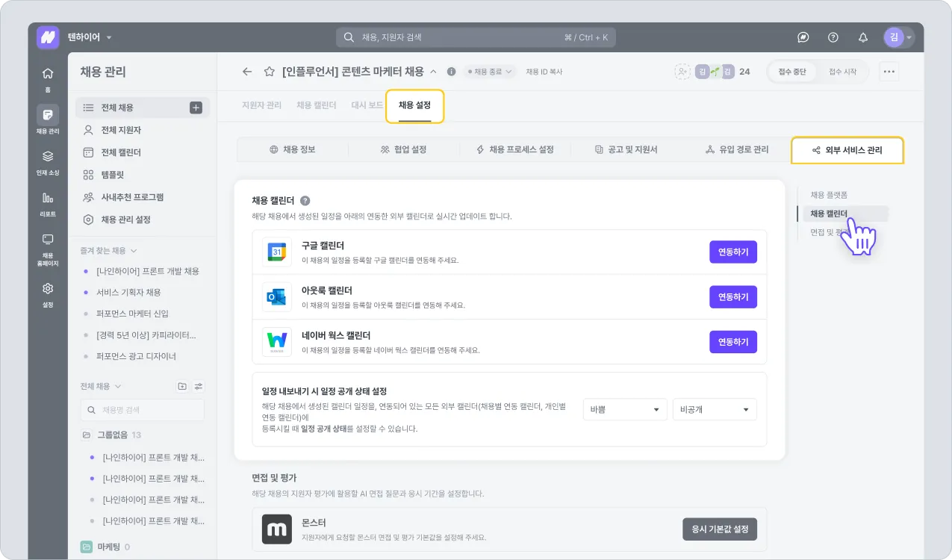Image resolution: width=952 pixels, height=560 pixels.
Task: Copy the posting ID with 채용 ID 복사
Action: click(544, 72)
